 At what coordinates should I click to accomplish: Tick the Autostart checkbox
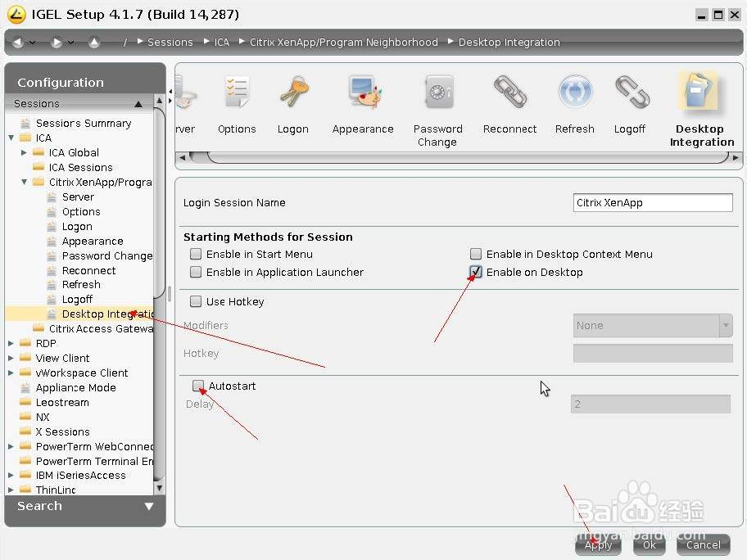coord(198,386)
